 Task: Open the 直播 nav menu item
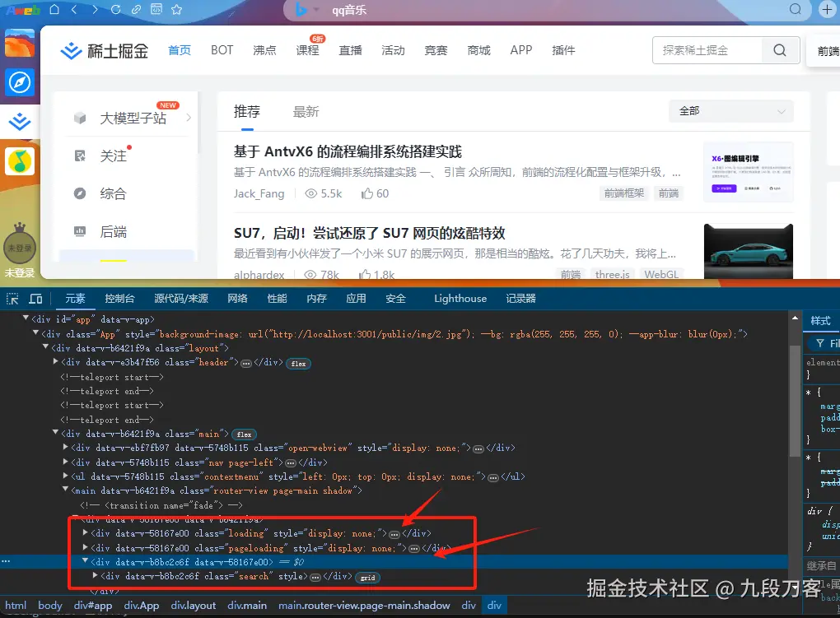(350, 50)
